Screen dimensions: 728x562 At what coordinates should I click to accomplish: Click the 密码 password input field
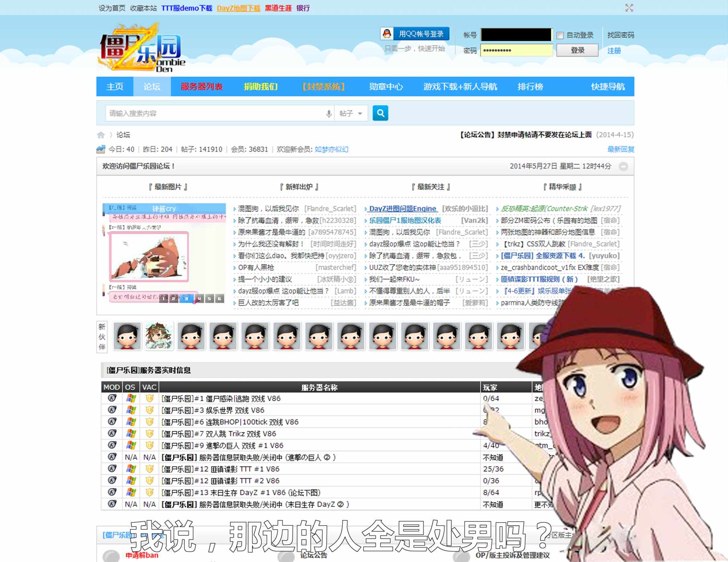point(516,50)
